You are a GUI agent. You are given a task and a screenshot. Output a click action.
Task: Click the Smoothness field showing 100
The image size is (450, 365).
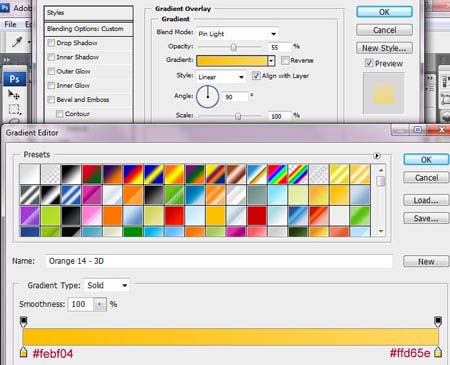pos(80,304)
